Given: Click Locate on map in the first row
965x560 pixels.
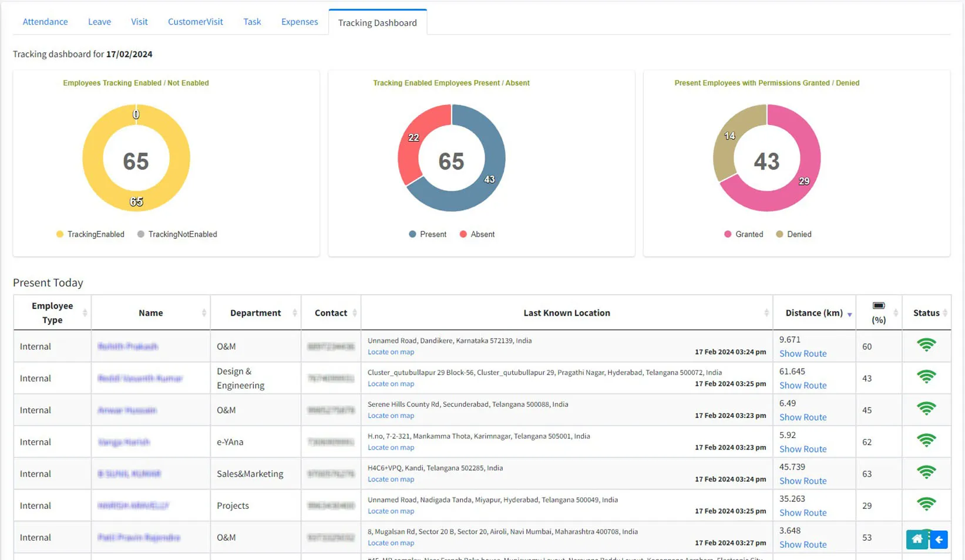Looking at the screenshot, I should (390, 352).
